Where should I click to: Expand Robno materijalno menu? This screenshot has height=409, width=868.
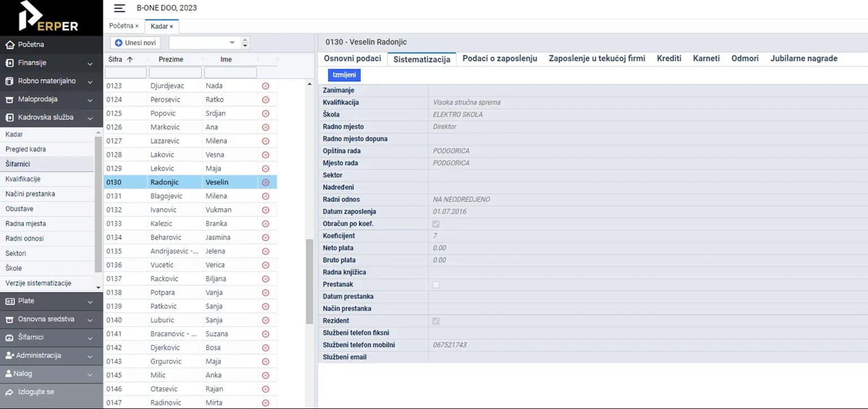coord(51,81)
